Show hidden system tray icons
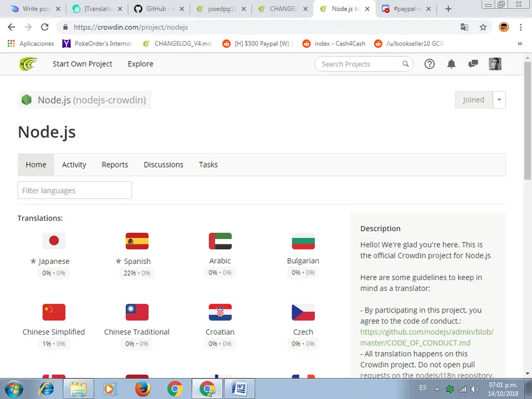Screen dimensions: 532x399 point(437,390)
